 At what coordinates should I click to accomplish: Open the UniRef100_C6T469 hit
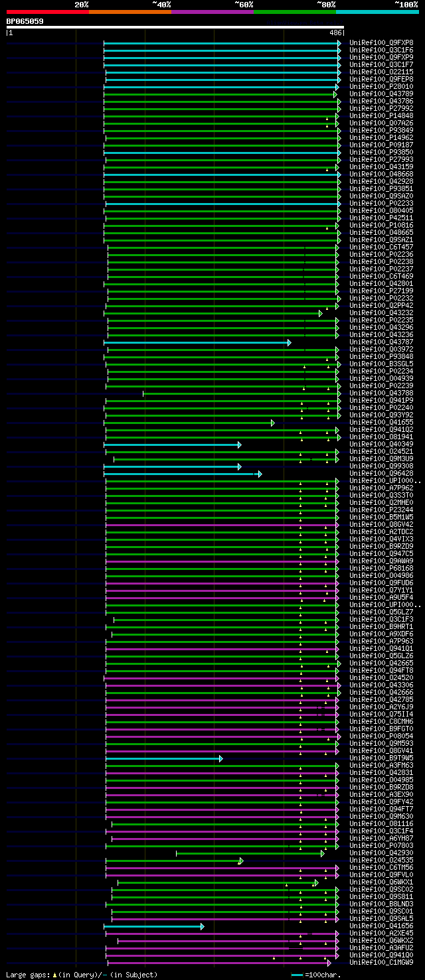381,276
